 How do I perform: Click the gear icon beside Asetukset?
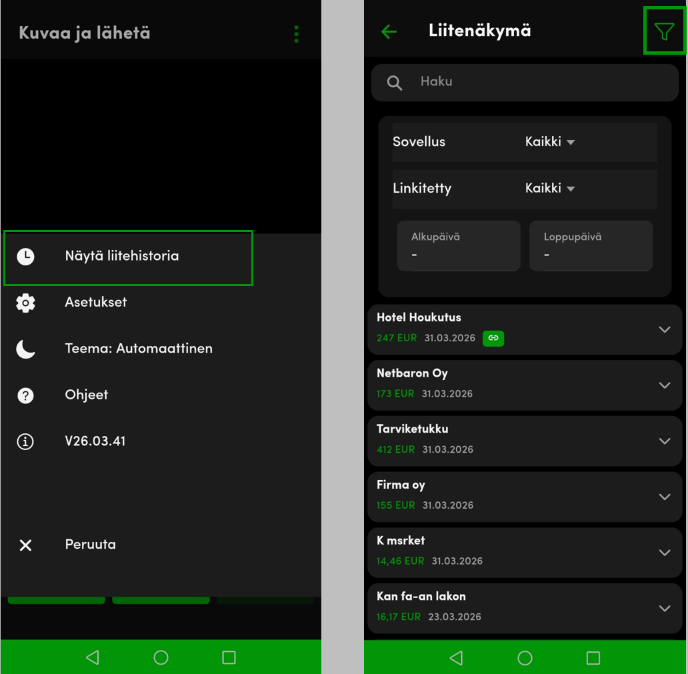[x=26, y=303]
